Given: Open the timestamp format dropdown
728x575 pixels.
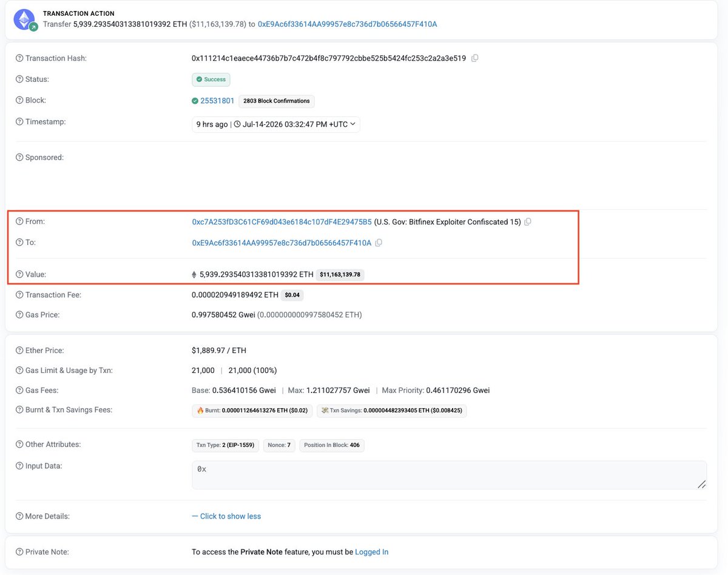Looking at the screenshot, I should tap(275, 124).
